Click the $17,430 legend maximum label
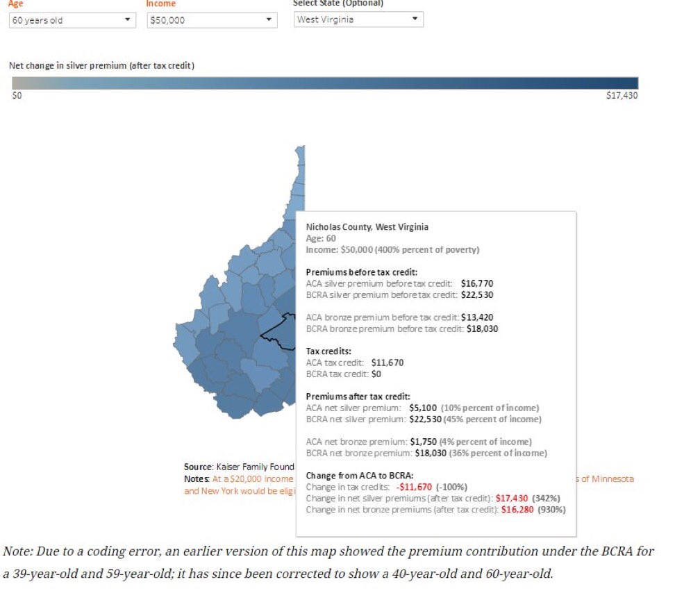Image resolution: width=700 pixels, height=591 pixels. pyautogui.click(x=622, y=96)
